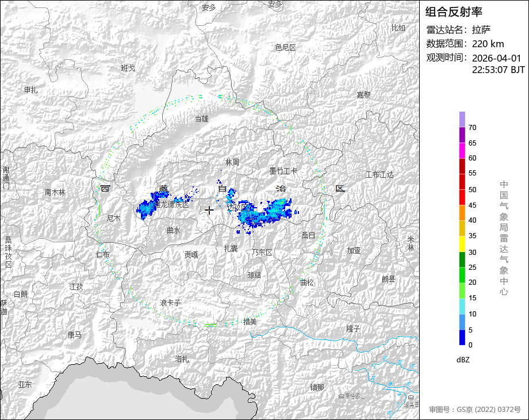
Task: Click the 当雄 map label
Action: point(202,119)
